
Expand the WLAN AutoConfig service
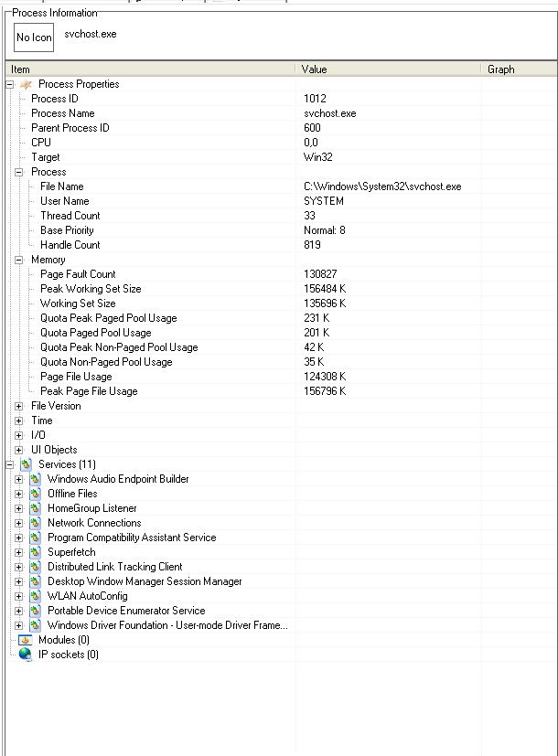19,596
